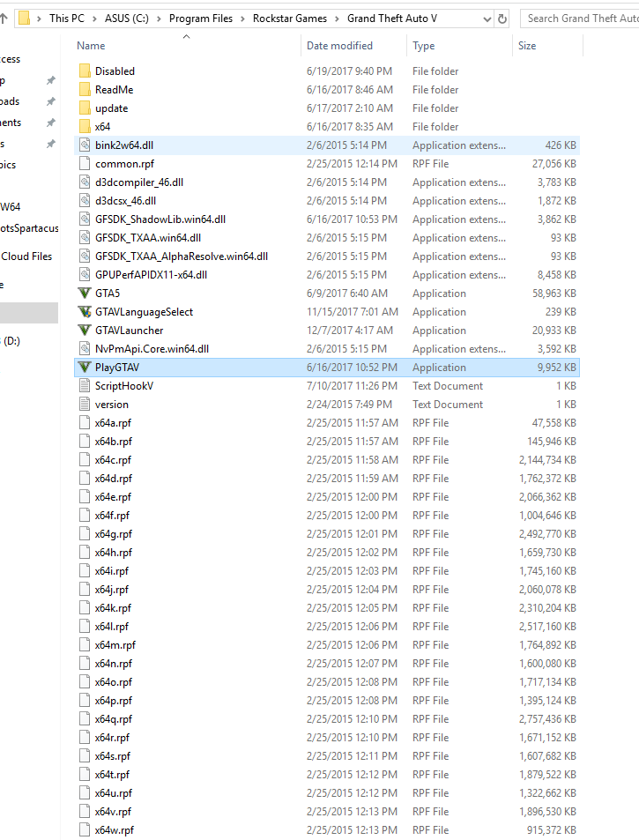This screenshot has height=840, width=639.
Task: Expand the chevron after Program Files
Action: pos(242,19)
